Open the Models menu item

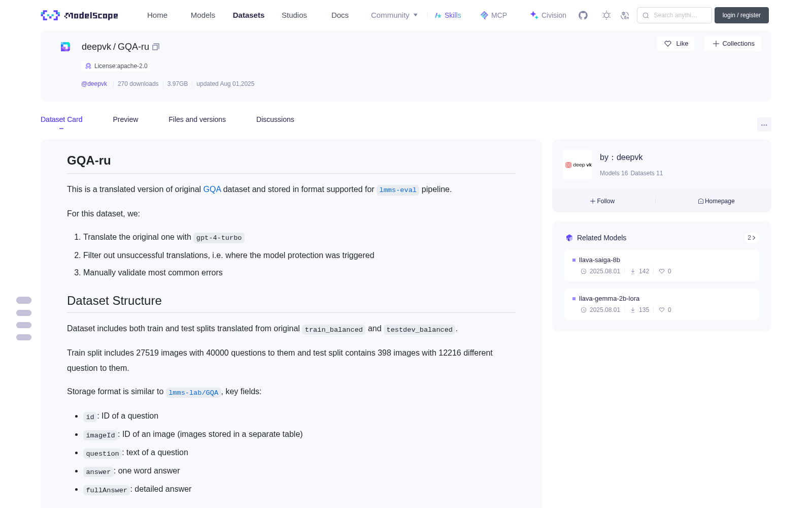(x=203, y=15)
